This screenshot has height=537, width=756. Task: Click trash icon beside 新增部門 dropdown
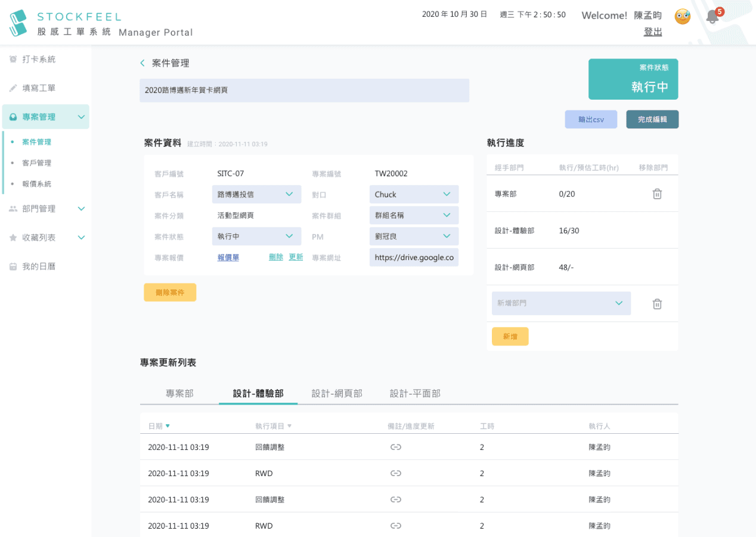pyautogui.click(x=657, y=304)
